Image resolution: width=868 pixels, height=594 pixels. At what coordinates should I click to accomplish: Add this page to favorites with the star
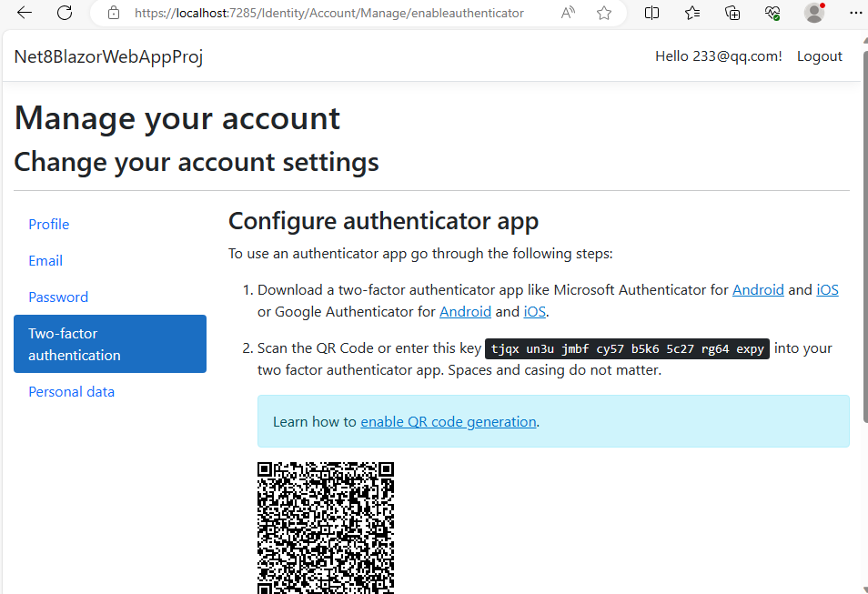click(x=604, y=13)
